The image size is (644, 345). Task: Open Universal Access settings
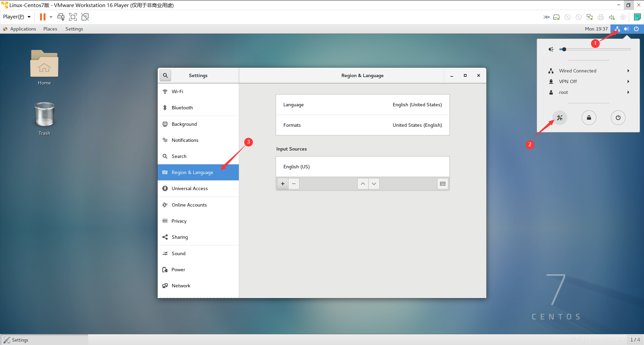pyautogui.click(x=198, y=188)
